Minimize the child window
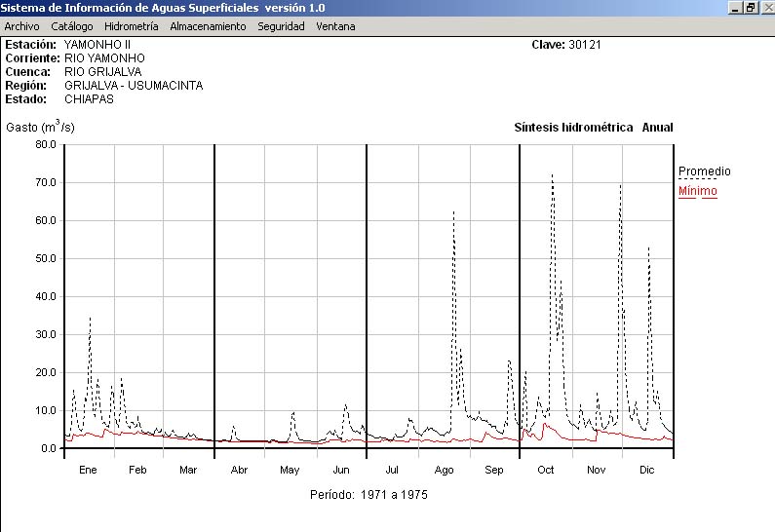The height and width of the screenshot is (532, 775). (x=735, y=7)
